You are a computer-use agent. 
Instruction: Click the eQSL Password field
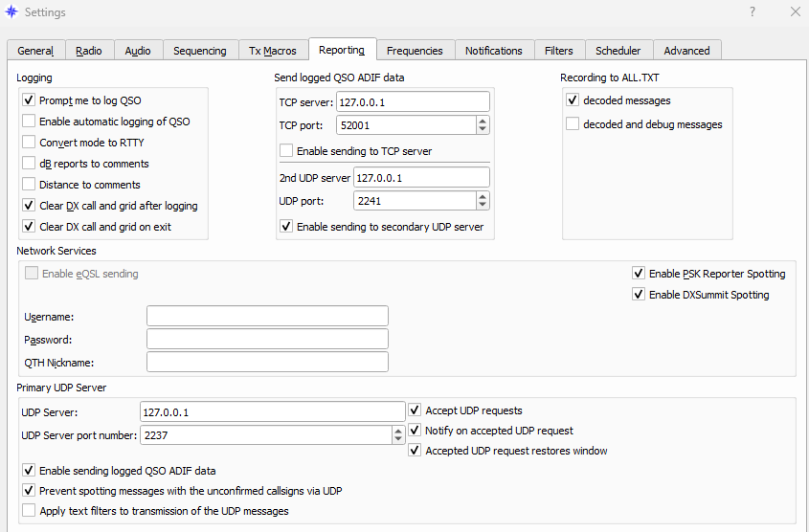[267, 340]
